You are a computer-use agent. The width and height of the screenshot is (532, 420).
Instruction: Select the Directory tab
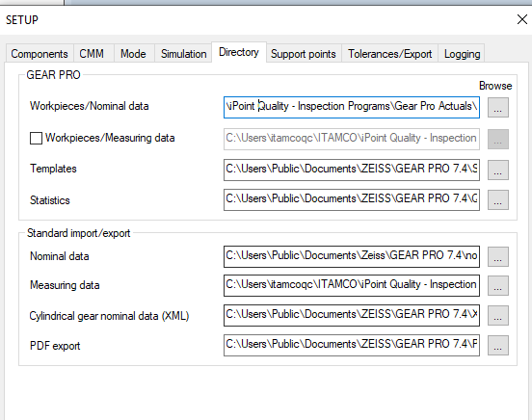pyautogui.click(x=239, y=52)
